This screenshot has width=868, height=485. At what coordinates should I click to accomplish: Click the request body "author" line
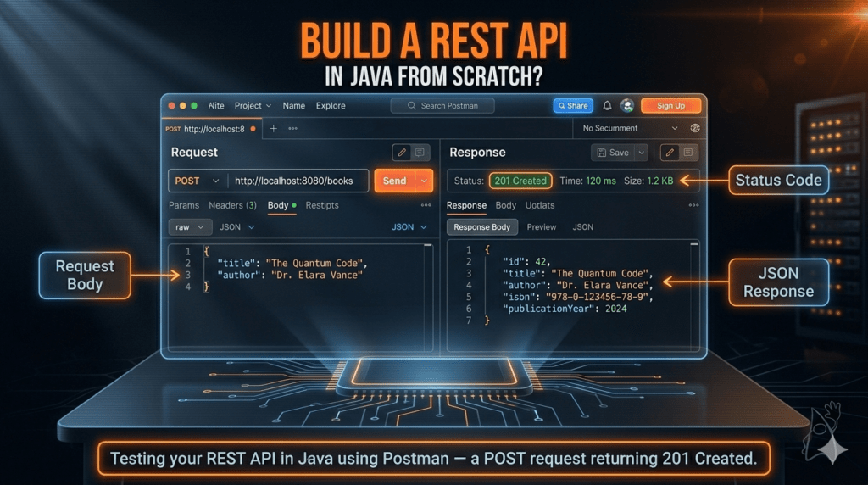click(290, 276)
